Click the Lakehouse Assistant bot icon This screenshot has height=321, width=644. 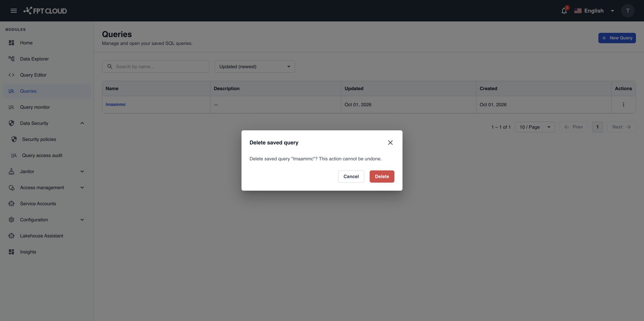coord(11,236)
